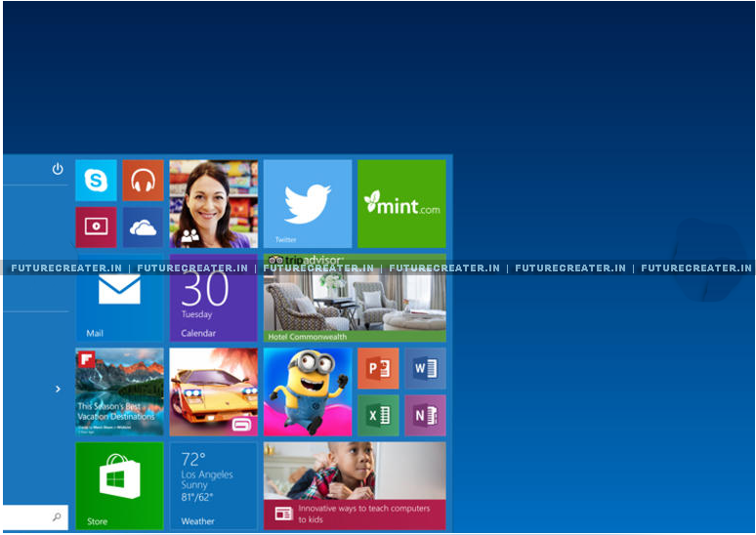Open Word tile
This screenshot has width=756, height=535.
[425, 368]
